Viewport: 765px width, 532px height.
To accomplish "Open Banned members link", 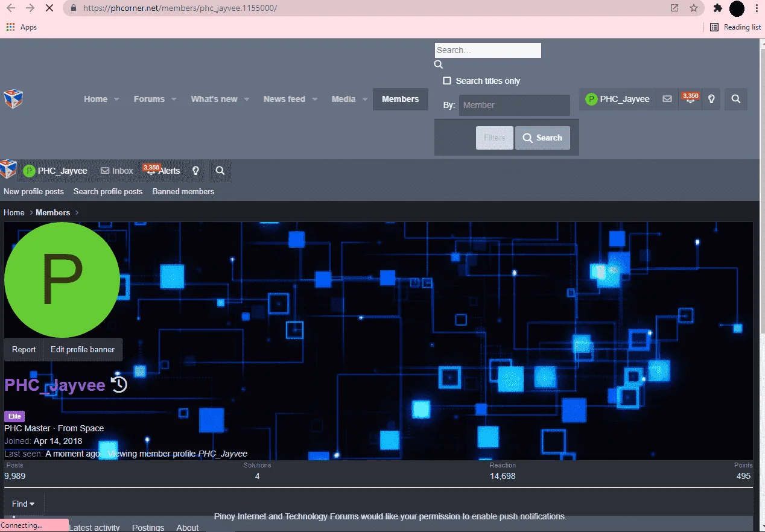I will point(183,191).
